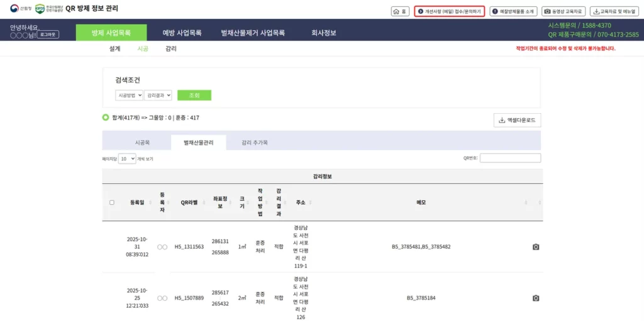
Task: Open 동영상 교육자료 button
Action: pos(563,11)
